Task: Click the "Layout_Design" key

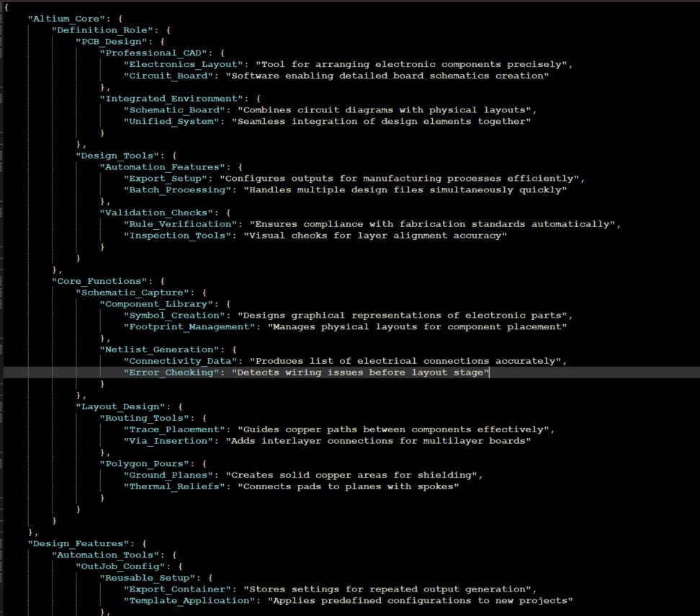Action: click(120, 407)
